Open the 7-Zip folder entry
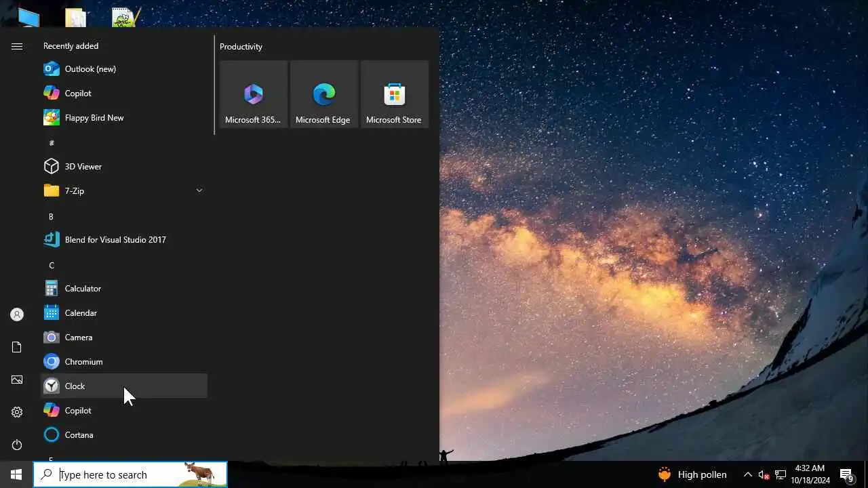Screen dimensions: 868x488 (x=124, y=191)
